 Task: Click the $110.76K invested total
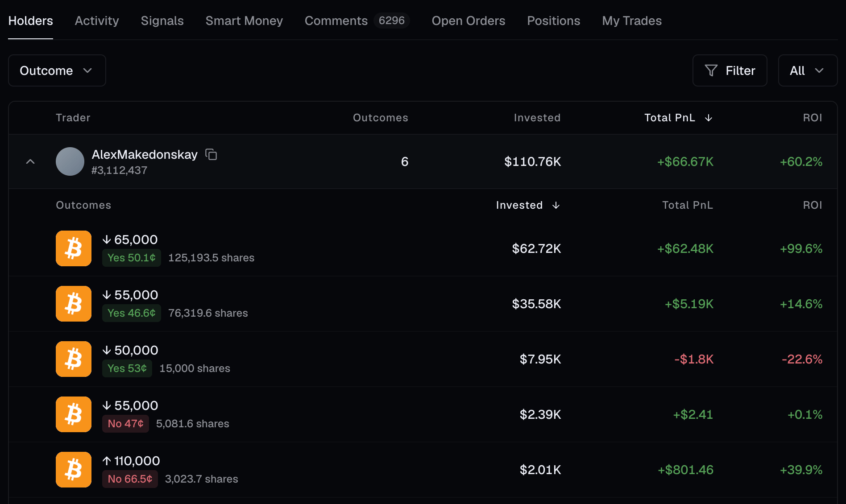click(x=533, y=161)
